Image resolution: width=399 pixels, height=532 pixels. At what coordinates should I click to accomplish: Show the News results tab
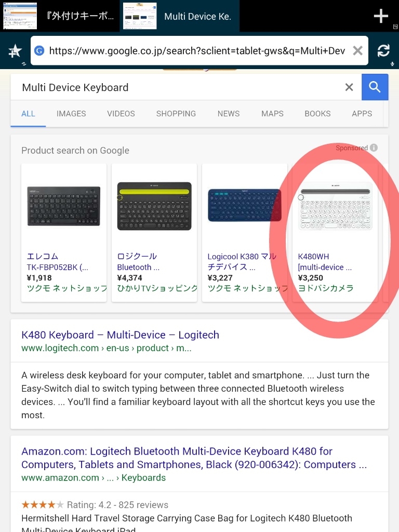[229, 114]
